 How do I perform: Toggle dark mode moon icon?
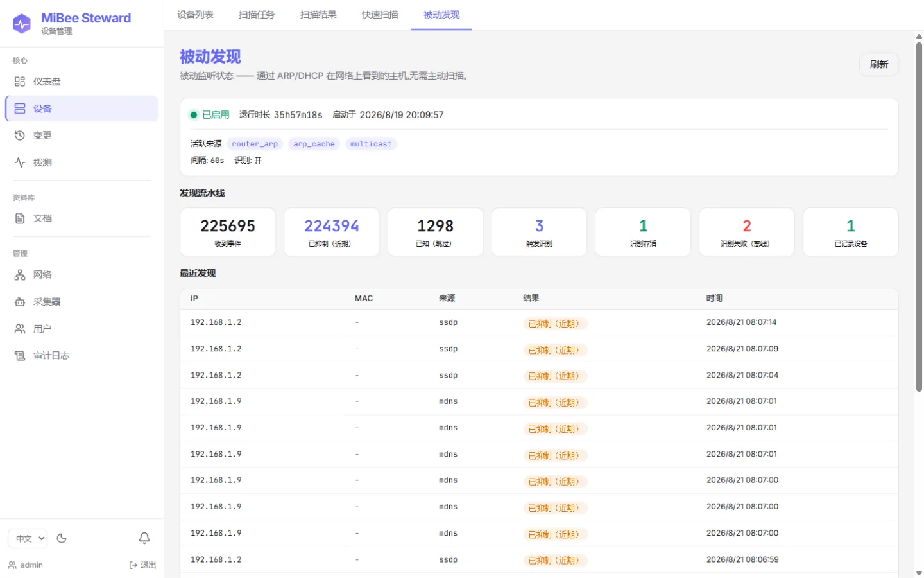[x=62, y=538]
